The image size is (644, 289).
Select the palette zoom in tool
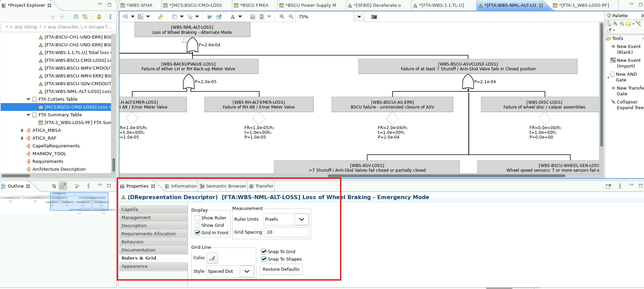coord(616,24)
